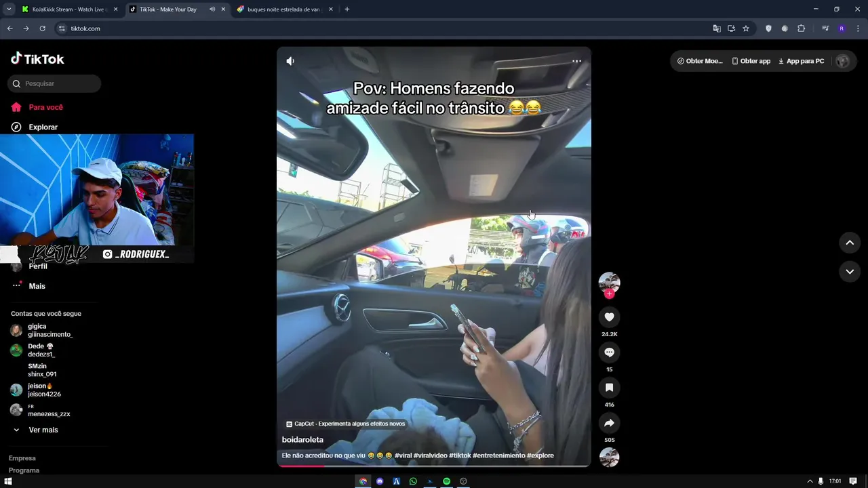Image resolution: width=868 pixels, height=488 pixels.
Task: Like the video with the heart icon
Action: (x=609, y=317)
